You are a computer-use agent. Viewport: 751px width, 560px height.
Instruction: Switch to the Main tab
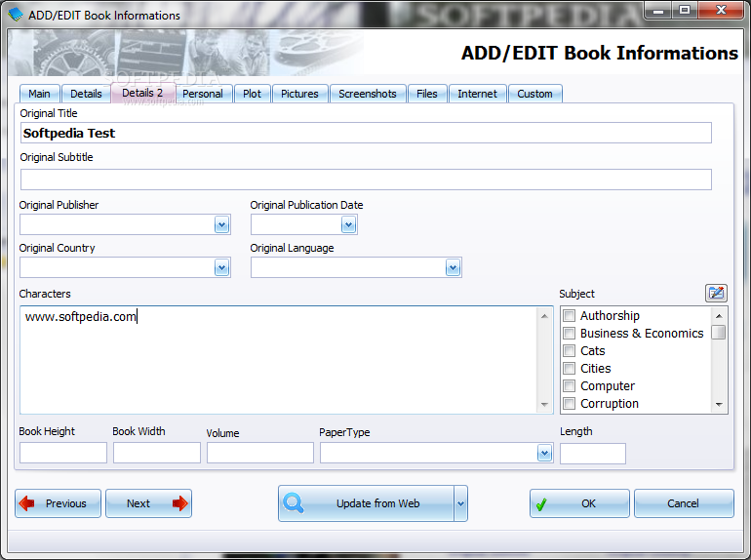point(39,94)
